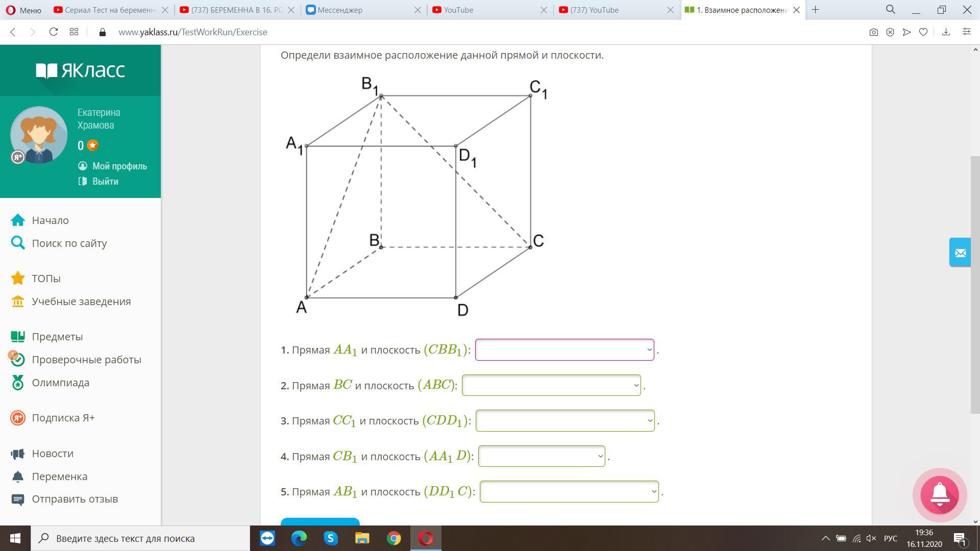Viewport: 980px width, 551px height.
Task: Click the cube diagram image
Action: (x=416, y=196)
